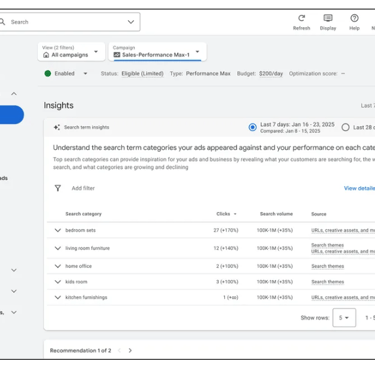Select Last 7 days radio button
Image resolution: width=375 pixels, height=366 pixels.
click(253, 127)
